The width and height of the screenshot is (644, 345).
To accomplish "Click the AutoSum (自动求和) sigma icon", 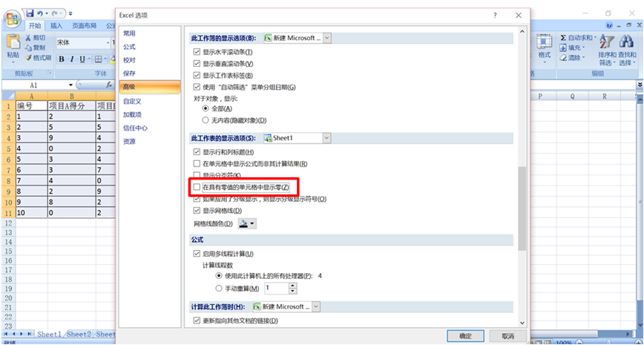I will tap(564, 37).
